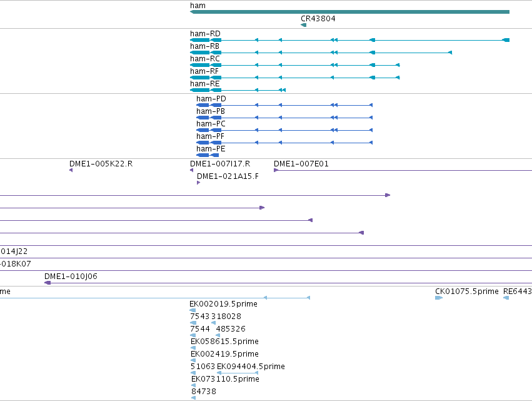The width and height of the screenshot is (532, 401).
Task: Select the ham-RC transcript label
Action: [x=204, y=59]
